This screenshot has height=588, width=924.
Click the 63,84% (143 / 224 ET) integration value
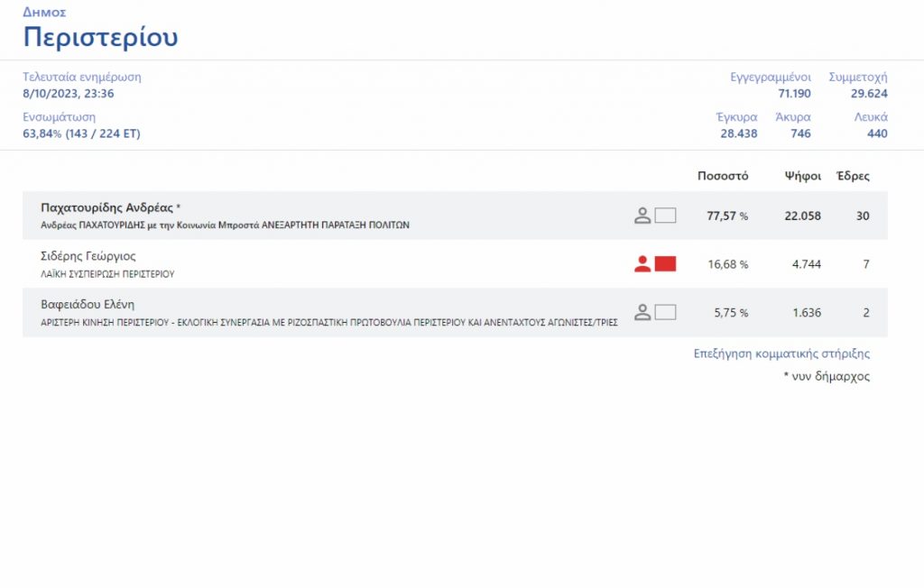81,133
